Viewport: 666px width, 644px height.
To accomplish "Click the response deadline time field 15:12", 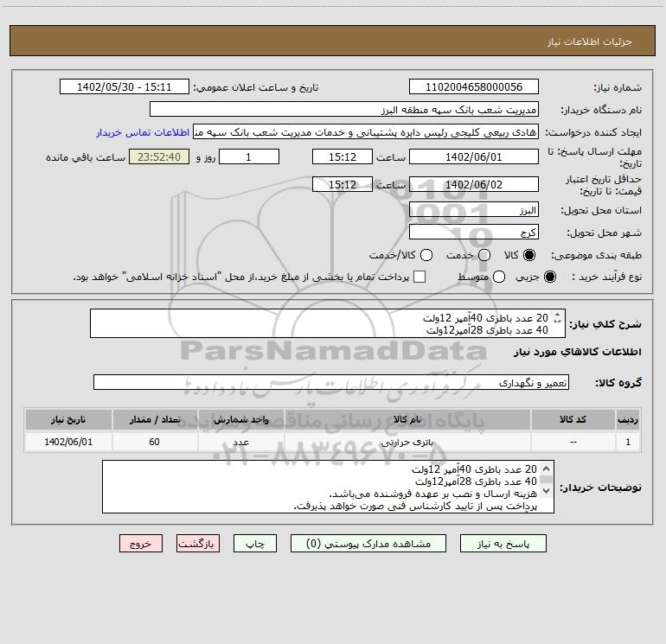I will (343, 156).
